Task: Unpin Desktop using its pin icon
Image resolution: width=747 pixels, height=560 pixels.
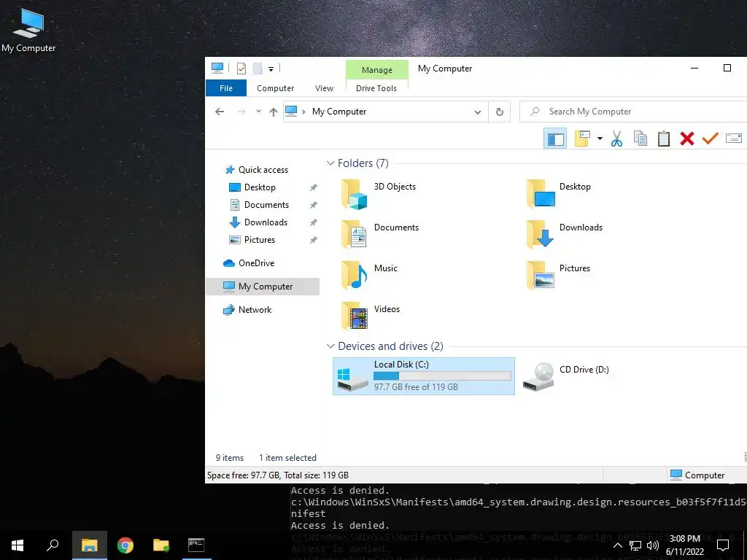Action: click(313, 187)
